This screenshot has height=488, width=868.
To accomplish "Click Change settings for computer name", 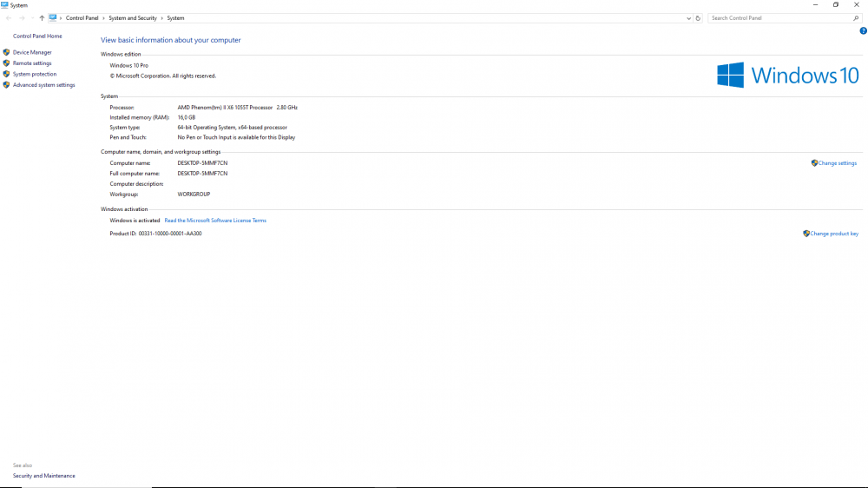I will (837, 163).
